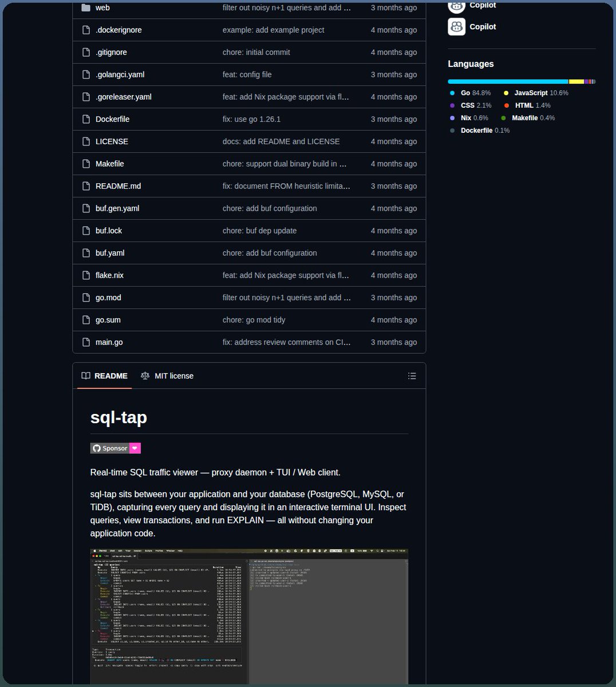The width and height of the screenshot is (616, 687).
Task: Click the LICENSE file icon
Action: pos(86,141)
